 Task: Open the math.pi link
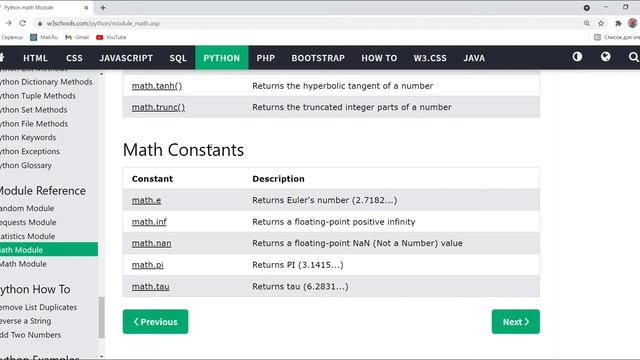147,265
